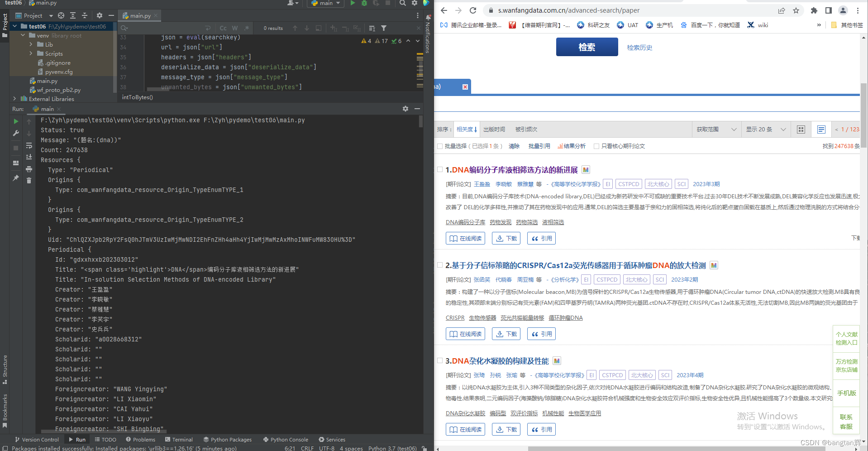
Task: Tick the 只看核心期刊论文 checkbox
Action: [596, 146]
